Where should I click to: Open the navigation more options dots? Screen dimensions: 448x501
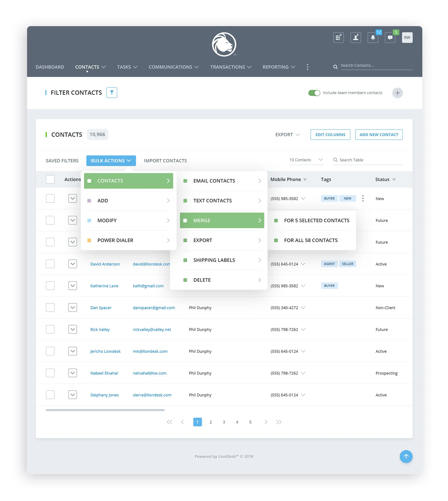(x=308, y=67)
